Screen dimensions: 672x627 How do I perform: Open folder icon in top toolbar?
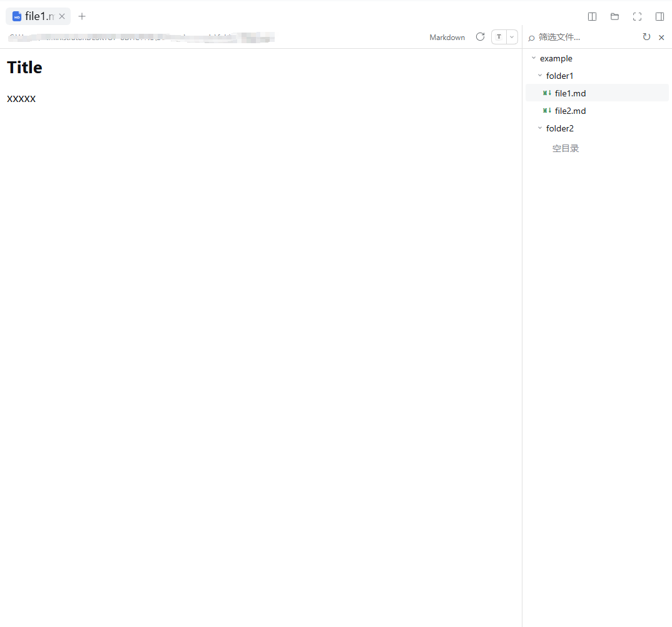tap(614, 16)
